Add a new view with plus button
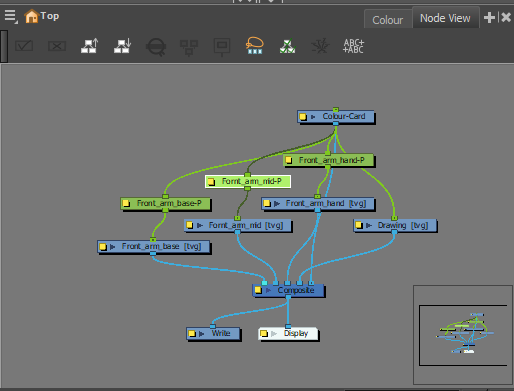 coord(489,17)
